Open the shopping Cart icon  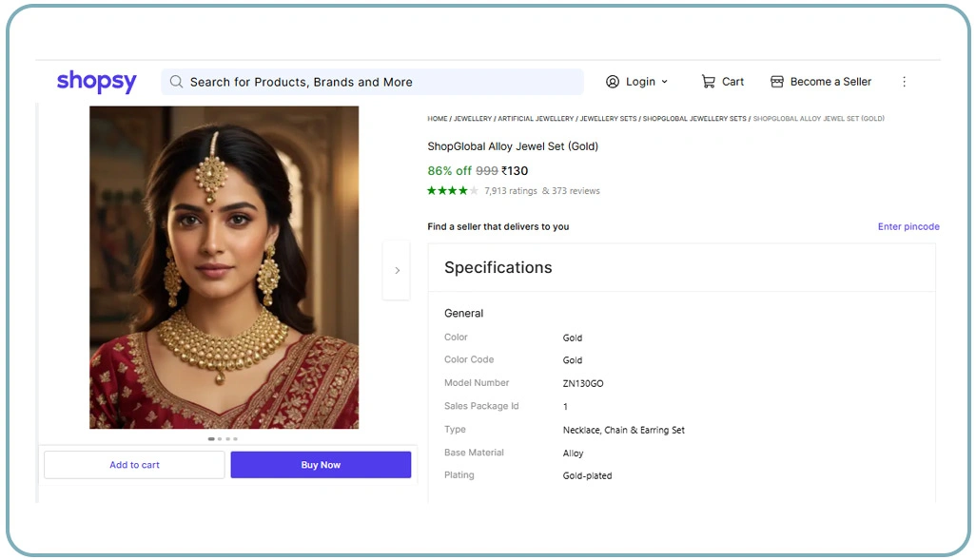point(708,82)
